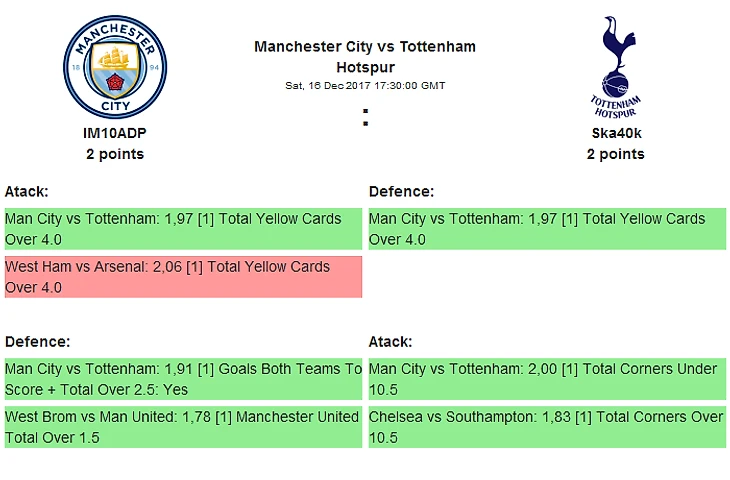Click the score colon separator in the header

[366, 120]
